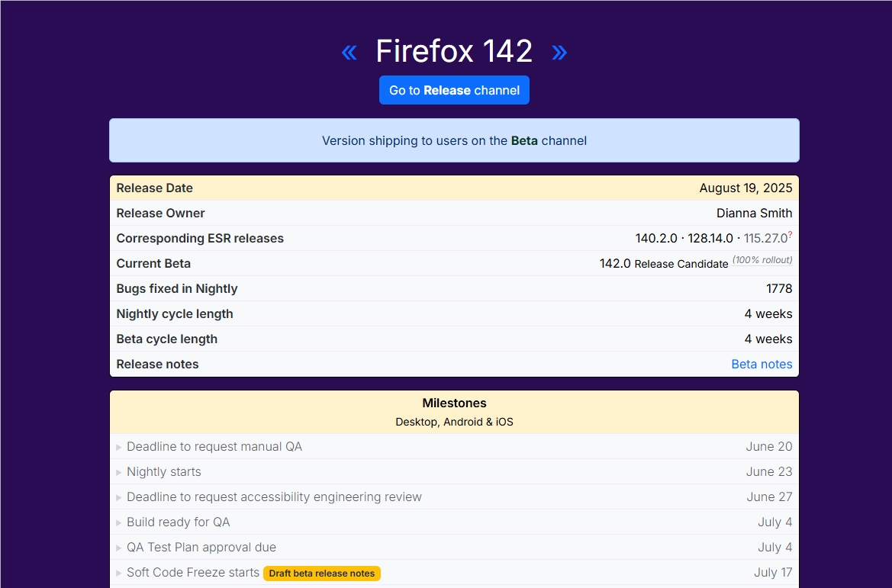Click the 100% rollout indicator
892x588 pixels.
[762, 259]
